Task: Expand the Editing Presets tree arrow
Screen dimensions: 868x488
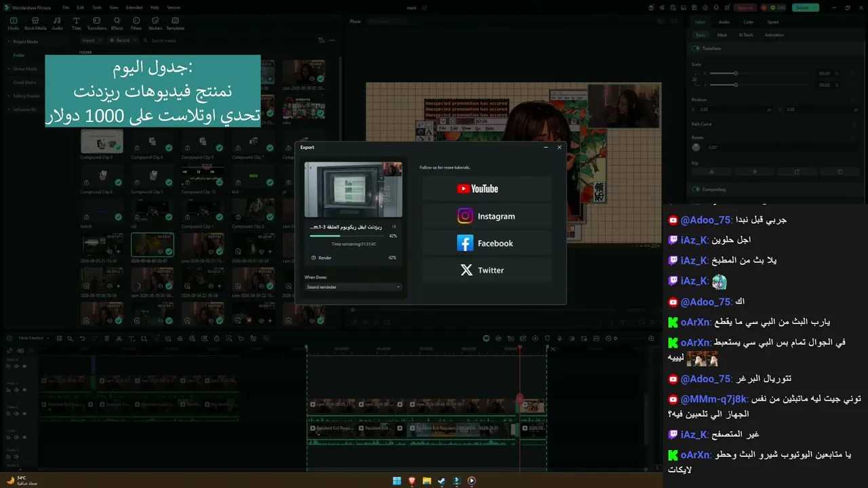Action: (x=9, y=96)
